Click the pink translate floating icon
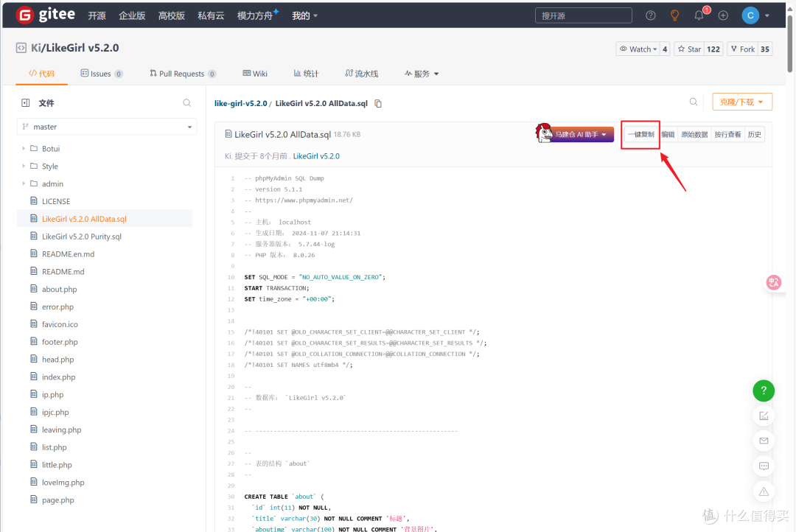 click(774, 282)
